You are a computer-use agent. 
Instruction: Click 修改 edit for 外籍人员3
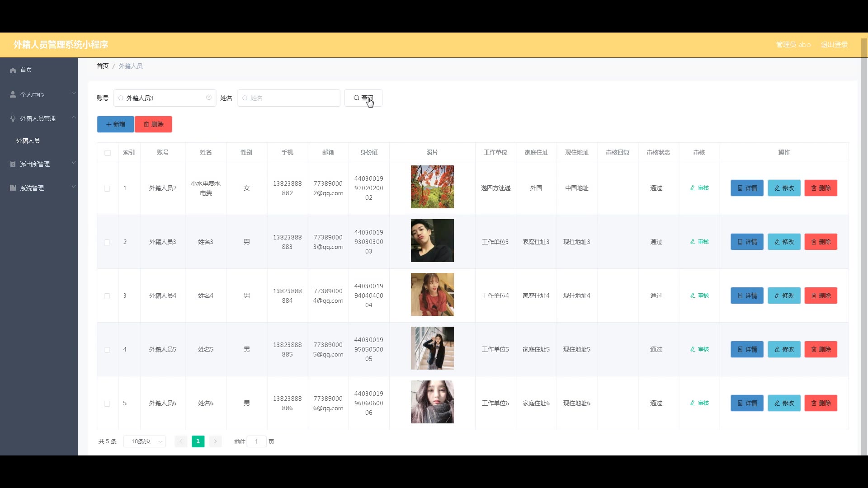coord(784,242)
